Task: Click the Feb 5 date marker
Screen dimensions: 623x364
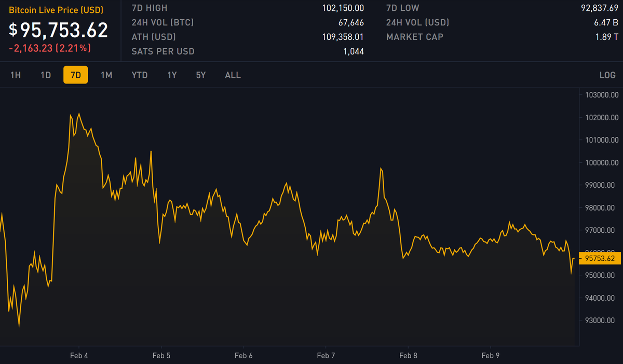Action: pyautogui.click(x=161, y=356)
